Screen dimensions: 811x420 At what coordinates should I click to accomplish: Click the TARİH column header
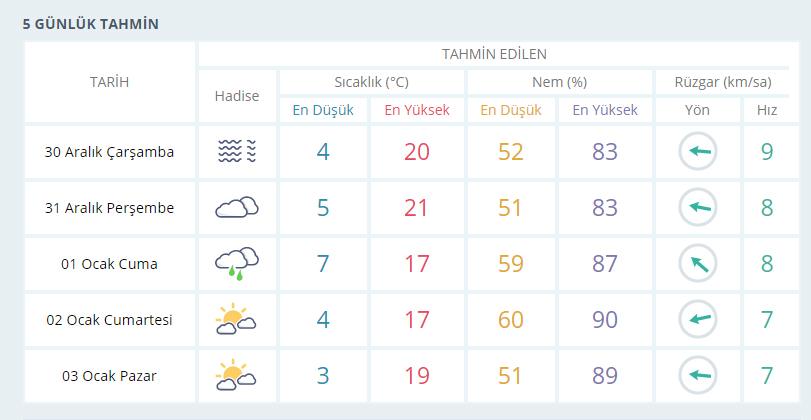pyautogui.click(x=110, y=82)
